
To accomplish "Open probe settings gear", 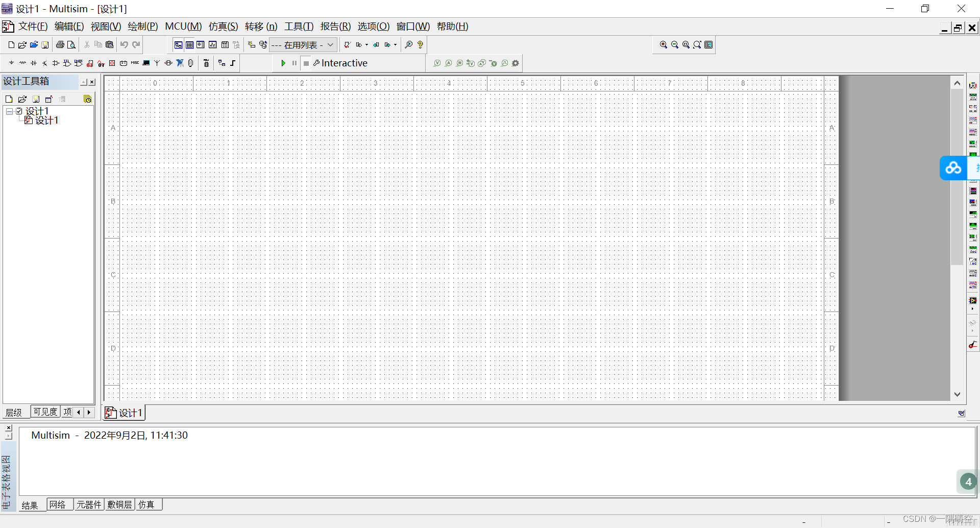I will [x=516, y=63].
